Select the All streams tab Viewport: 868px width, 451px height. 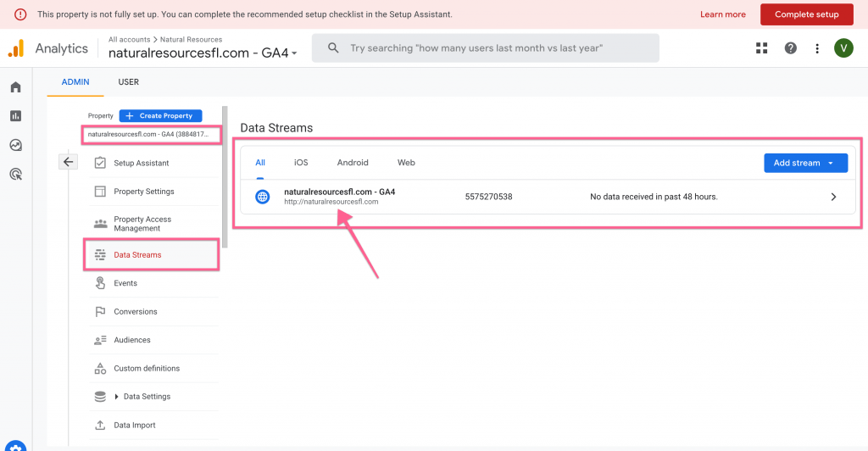point(260,163)
